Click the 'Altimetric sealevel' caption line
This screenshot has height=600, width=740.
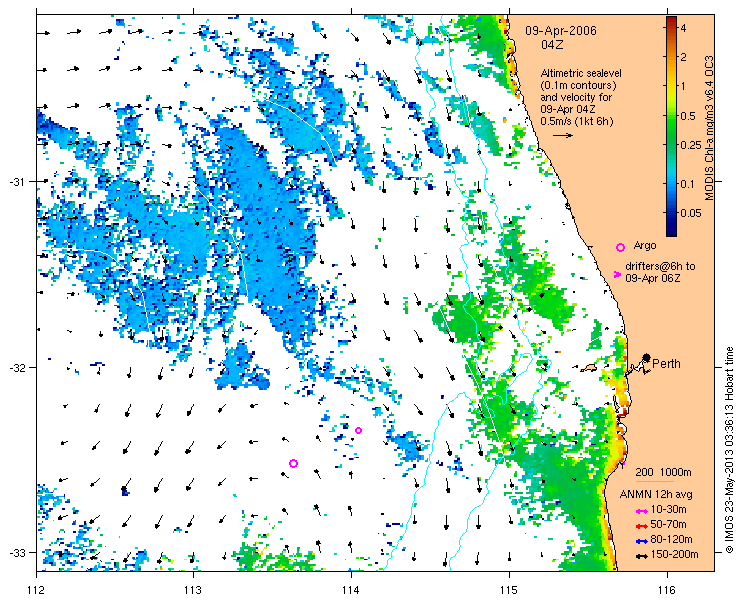(581, 74)
